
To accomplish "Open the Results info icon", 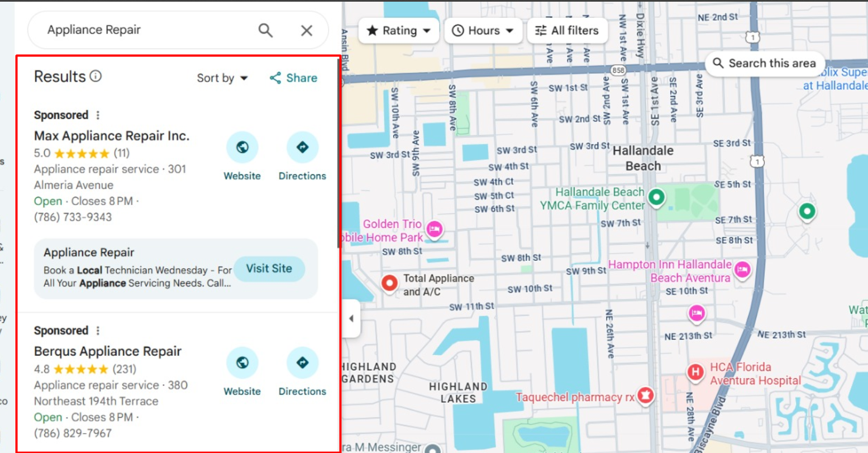I will [96, 76].
